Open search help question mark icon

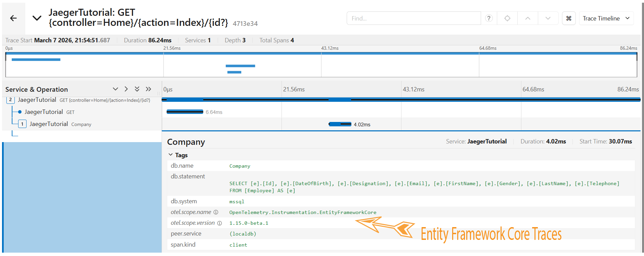pyautogui.click(x=489, y=18)
